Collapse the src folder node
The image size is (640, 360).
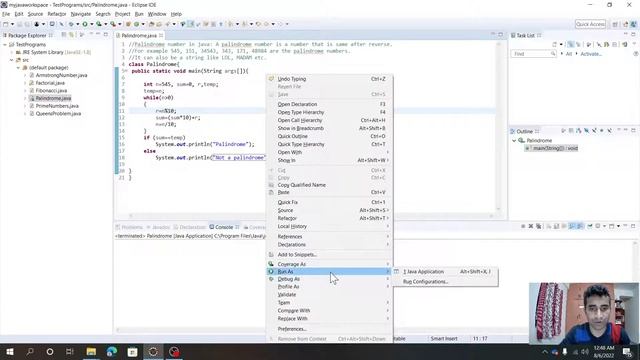click(11, 60)
